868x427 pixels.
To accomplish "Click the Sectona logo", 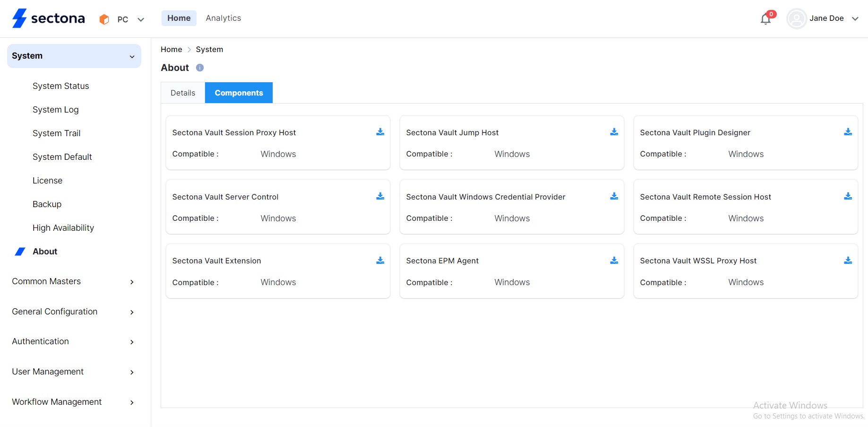I will click(48, 18).
